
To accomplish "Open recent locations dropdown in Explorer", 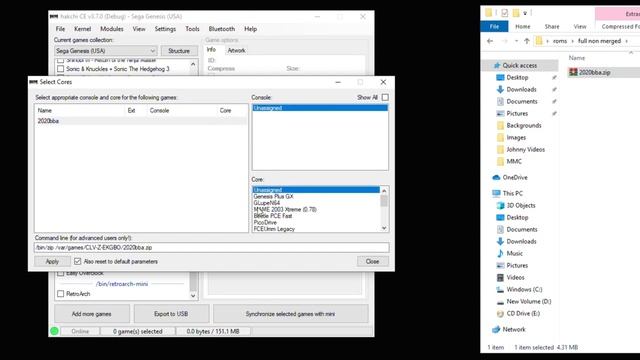I will [x=516, y=41].
